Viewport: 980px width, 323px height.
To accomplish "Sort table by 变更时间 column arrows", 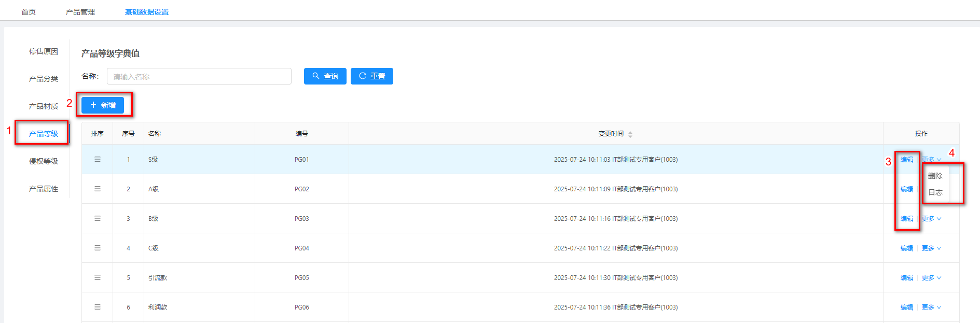I will pos(630,134).
